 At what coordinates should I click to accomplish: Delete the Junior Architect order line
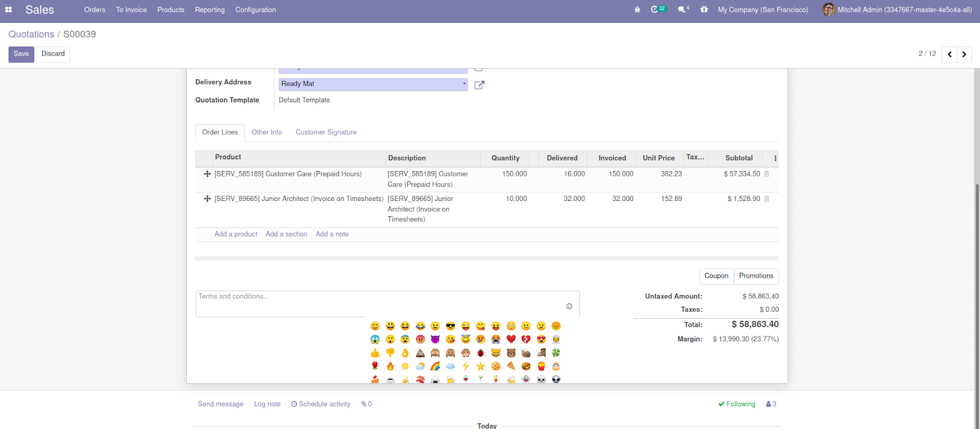point(766,199)
